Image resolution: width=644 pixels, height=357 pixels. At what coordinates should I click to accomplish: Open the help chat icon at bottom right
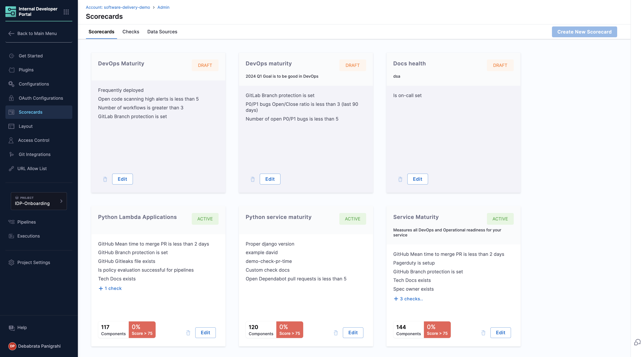(x=637, y=342)
